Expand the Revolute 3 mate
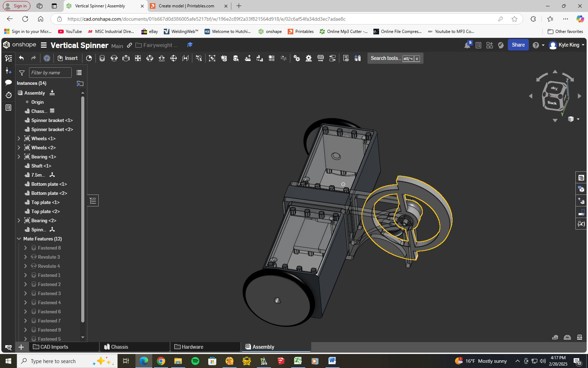 (x=26, y=257)
